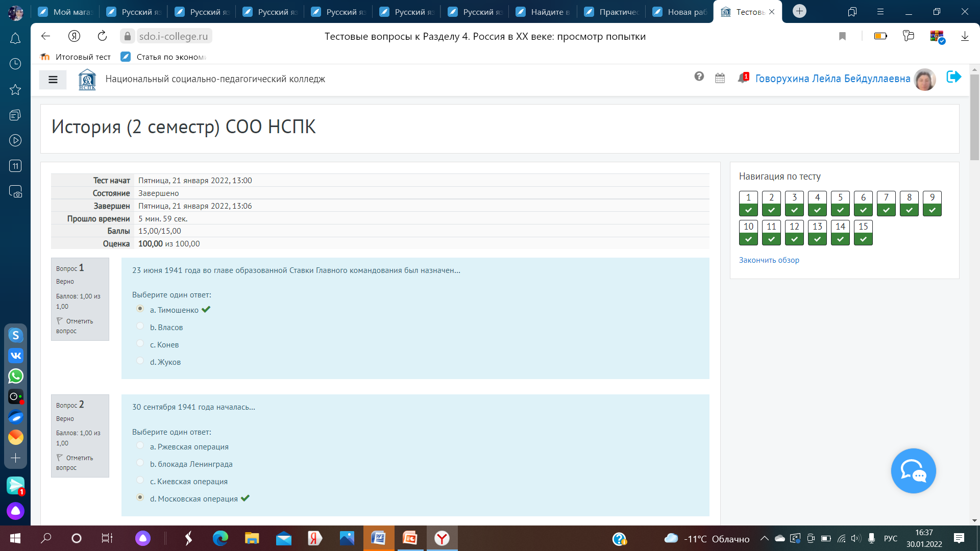This screenshot has height=551, width=980.
Task: Switch to the Мой магазин tab
Action: (x=65, y=12)
